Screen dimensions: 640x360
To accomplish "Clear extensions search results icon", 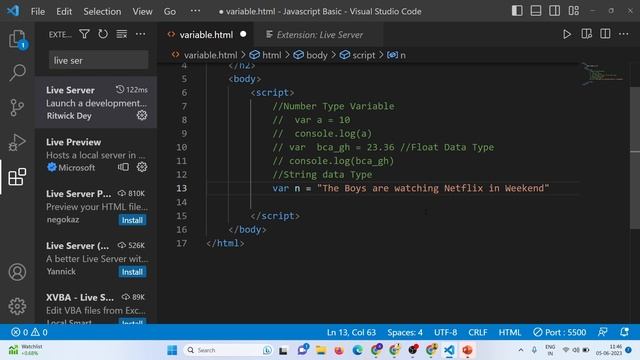I will (122, 34).
